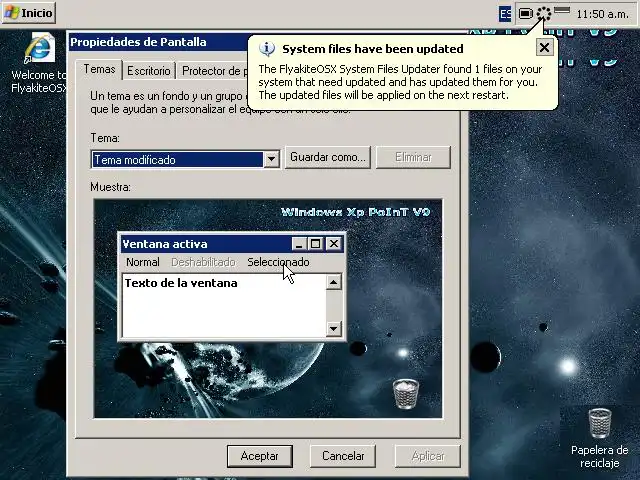
Task: Click the sample scrollbar down arrow
Action: tap(333, 328)
